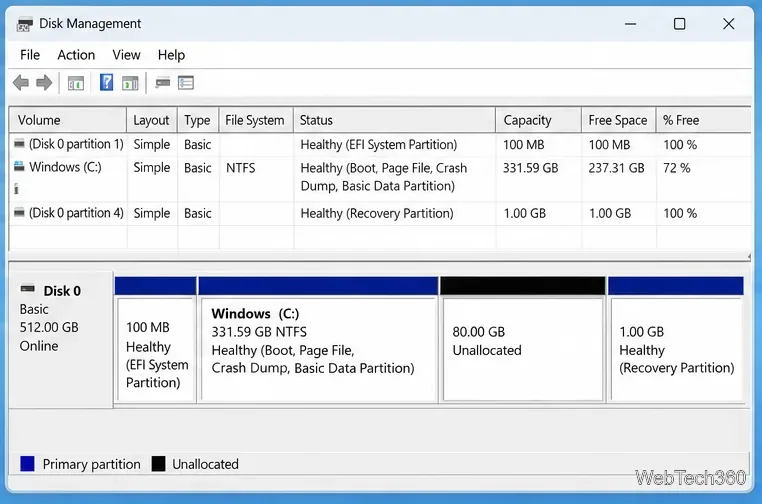Click the Properties list toolbar icon
This screenshot has height=504, width=762.
(x=186, y=83)
